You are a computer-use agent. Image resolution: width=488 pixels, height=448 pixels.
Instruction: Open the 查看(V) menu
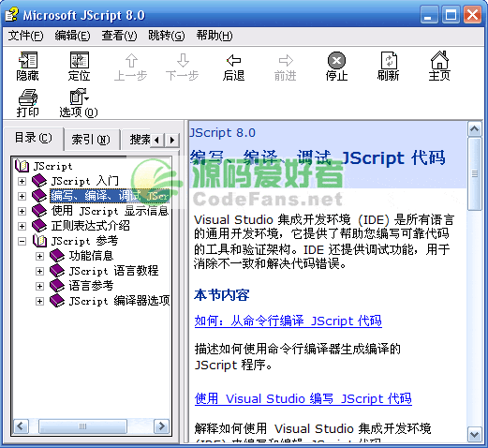coord(119,36)
